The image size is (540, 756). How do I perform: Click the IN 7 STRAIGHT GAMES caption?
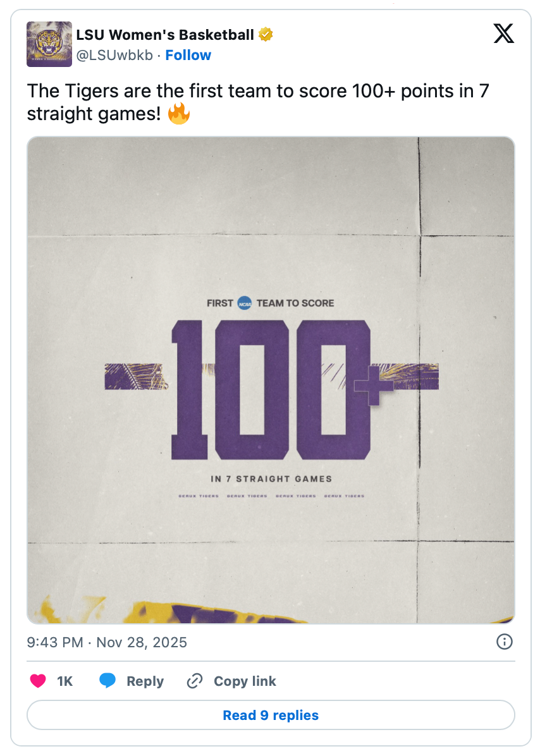tap(271, 479)
